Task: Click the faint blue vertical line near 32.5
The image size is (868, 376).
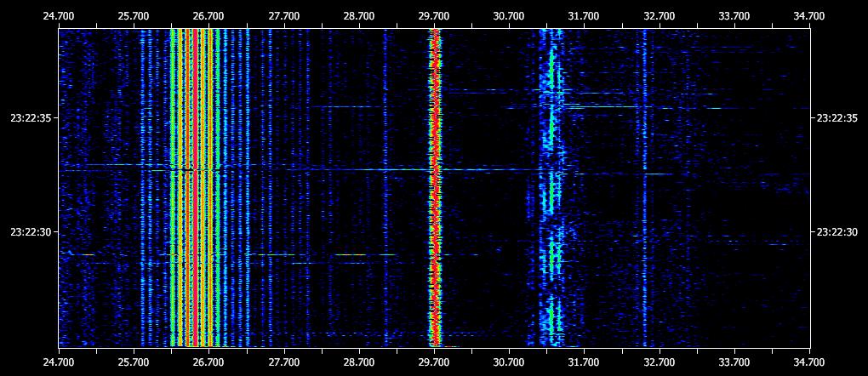Action: 644,187
